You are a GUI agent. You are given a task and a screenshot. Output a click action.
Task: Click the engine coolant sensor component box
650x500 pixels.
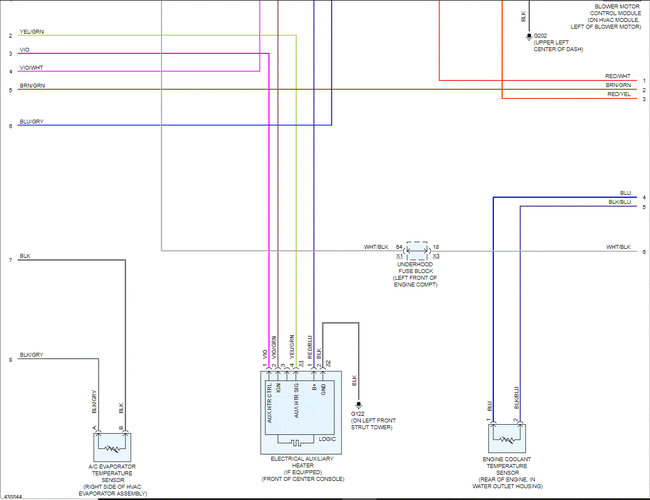pyautogui.click(x=507, y=438)
